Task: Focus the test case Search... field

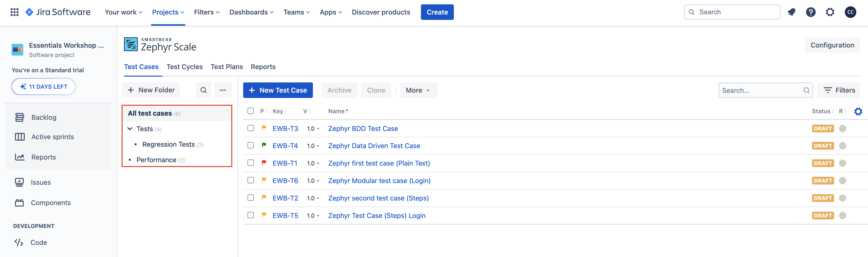Action: click(x=765, y=90)
